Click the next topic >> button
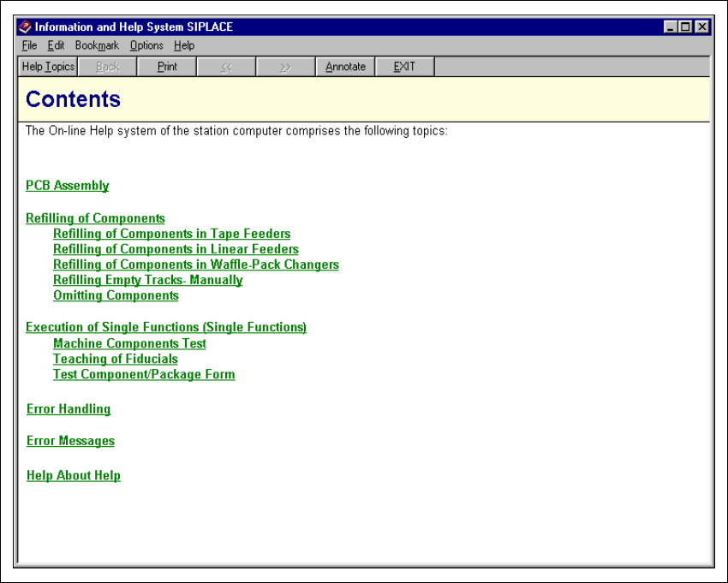Viewport: 728px width, 583px height. [286, 67]
